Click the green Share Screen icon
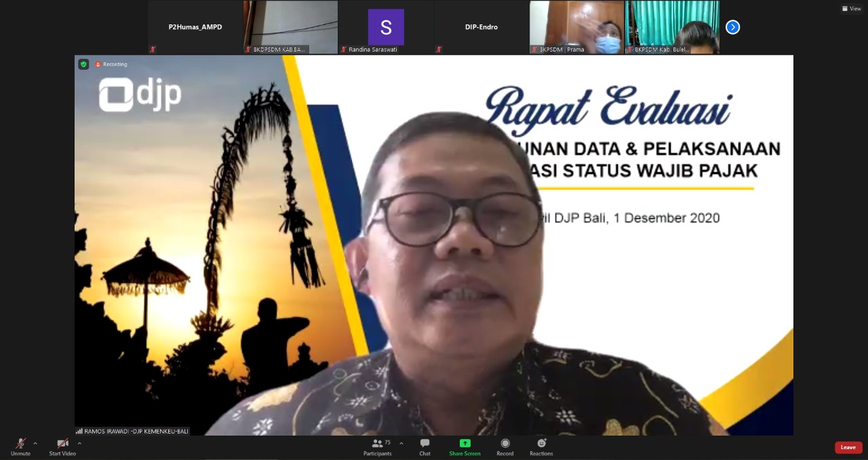 coord(465,444)
